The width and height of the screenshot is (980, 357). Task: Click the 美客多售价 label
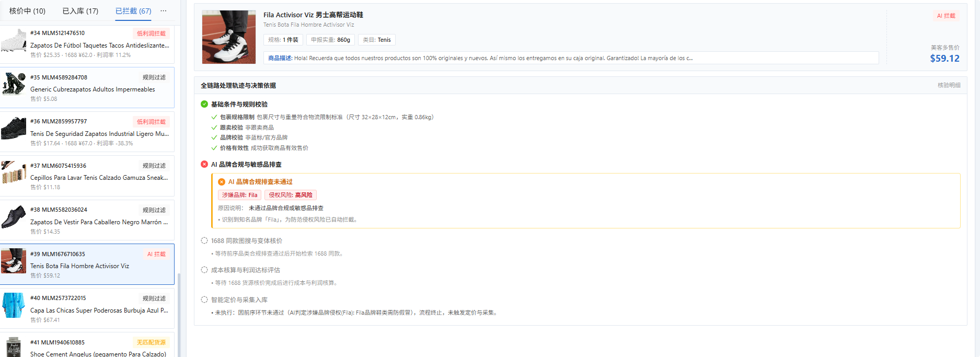pyautogui.click(x=945, y=48)
